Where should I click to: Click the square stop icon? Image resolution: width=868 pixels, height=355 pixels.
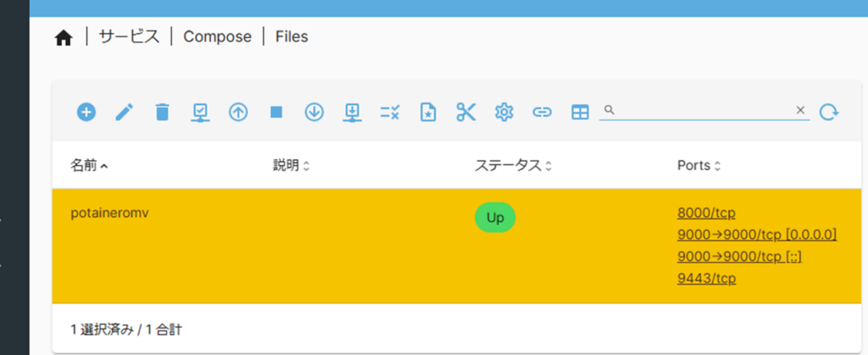click(x=276, y=112)
